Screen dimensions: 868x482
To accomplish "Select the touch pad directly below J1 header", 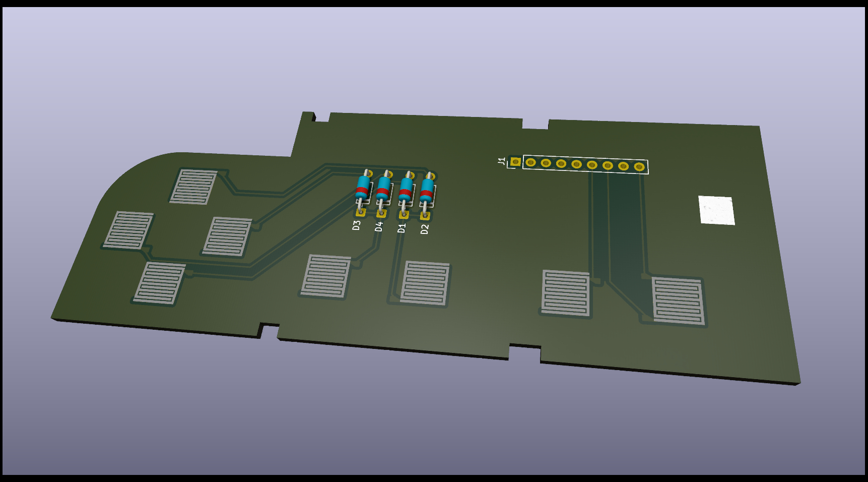I will (565, 293).
